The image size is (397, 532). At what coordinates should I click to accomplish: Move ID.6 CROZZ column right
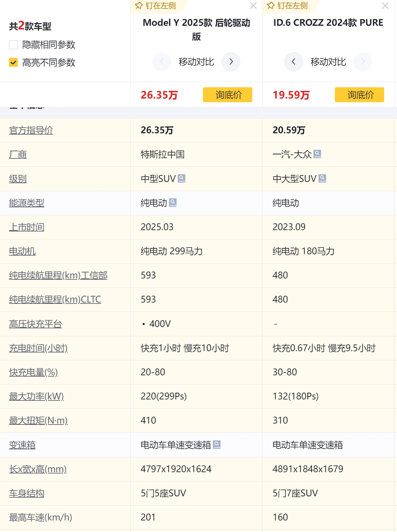click(x=363, y=61)
